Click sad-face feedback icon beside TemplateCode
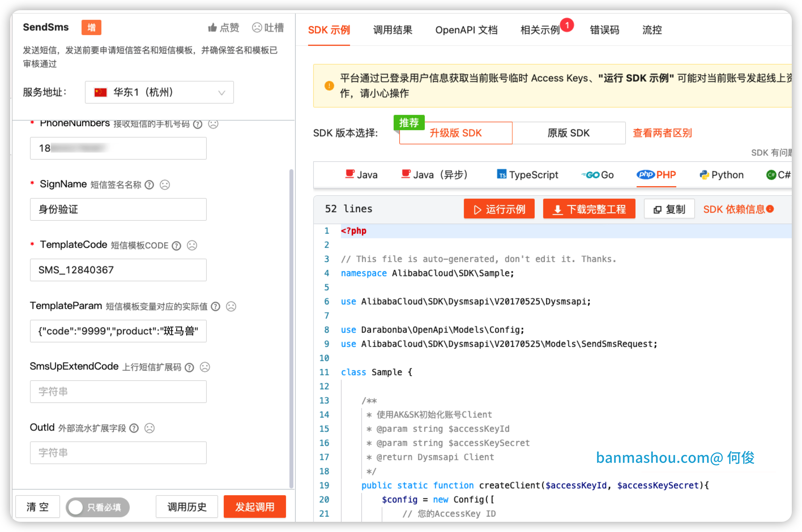 [192, 245]
